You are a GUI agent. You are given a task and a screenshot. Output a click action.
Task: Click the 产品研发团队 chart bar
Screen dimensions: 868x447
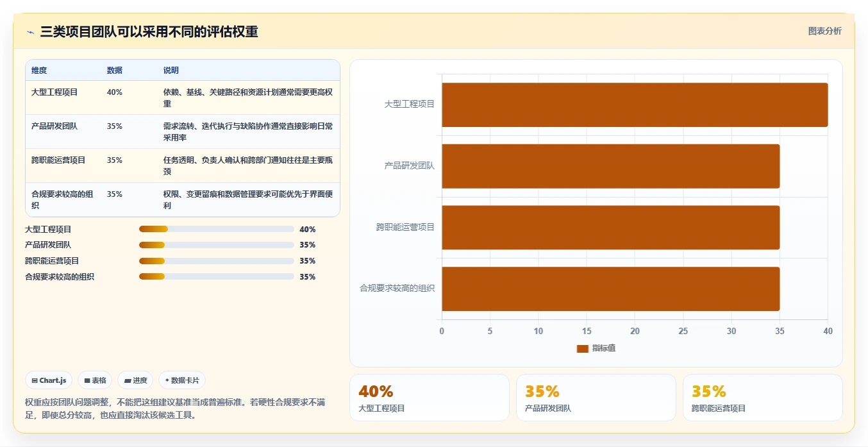tap(610, 166)
